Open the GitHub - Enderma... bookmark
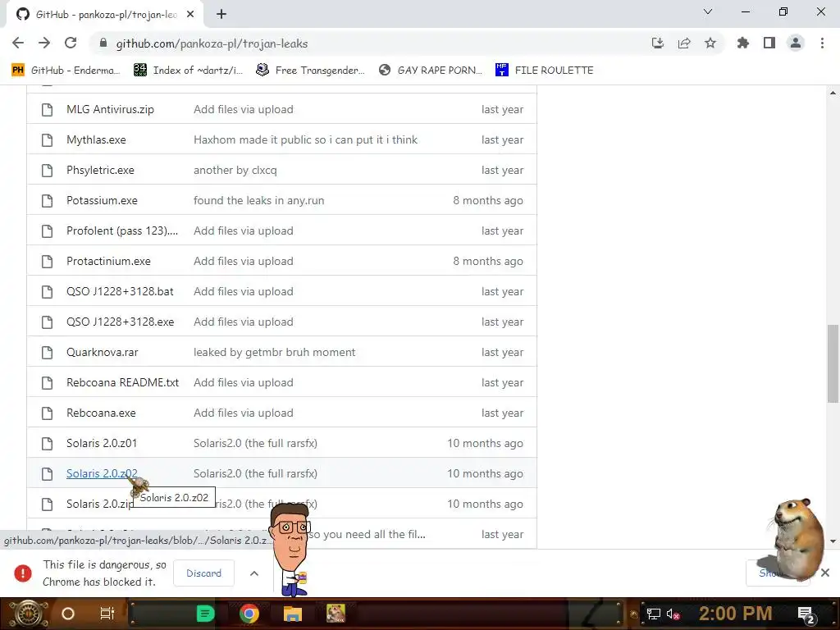Viewport: 840px width, 630px height. coord(66,71)
